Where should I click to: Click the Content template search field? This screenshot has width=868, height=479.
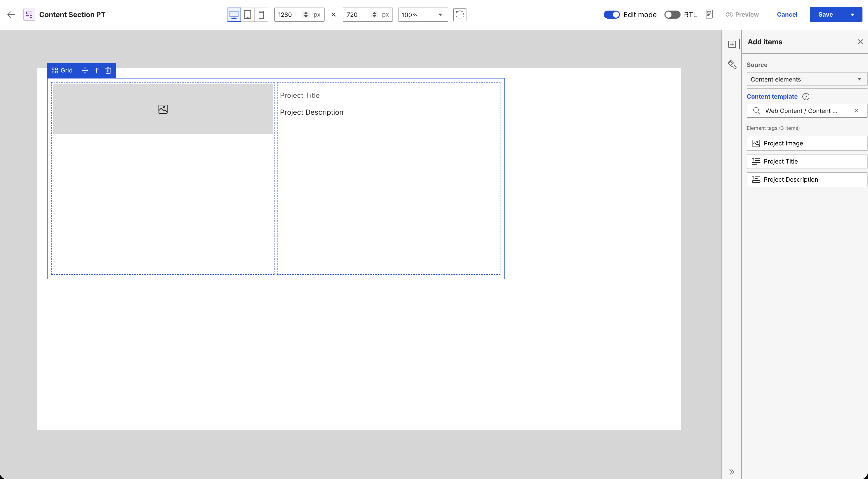[x=807, y=111]
